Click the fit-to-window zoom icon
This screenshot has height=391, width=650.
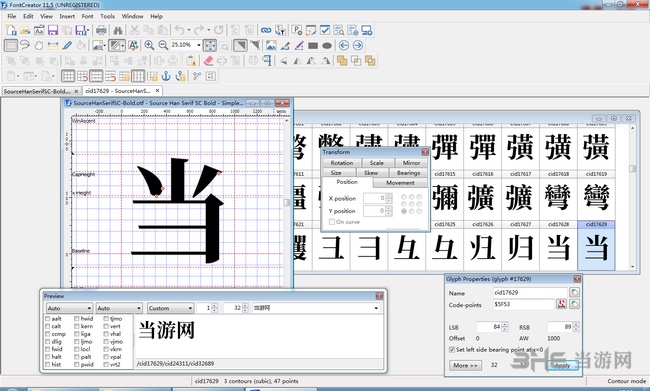click(210, 45)
